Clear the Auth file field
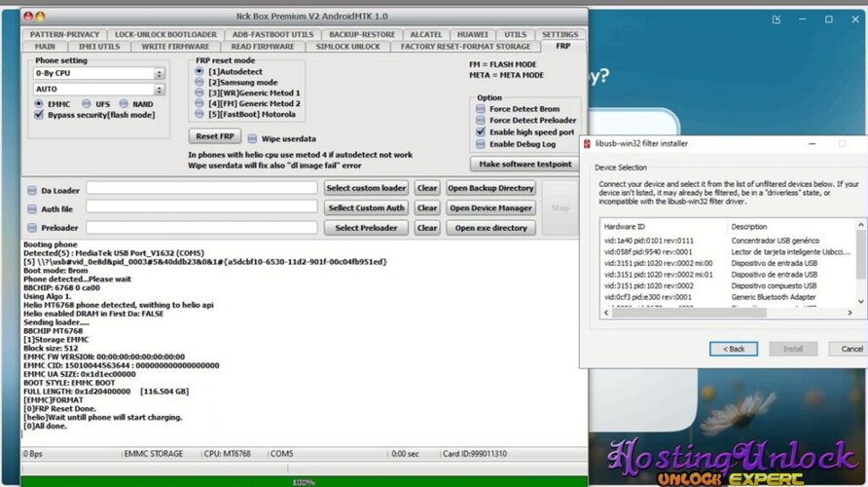Viewport: 868px width, 487px height. [x=427, y=207]
